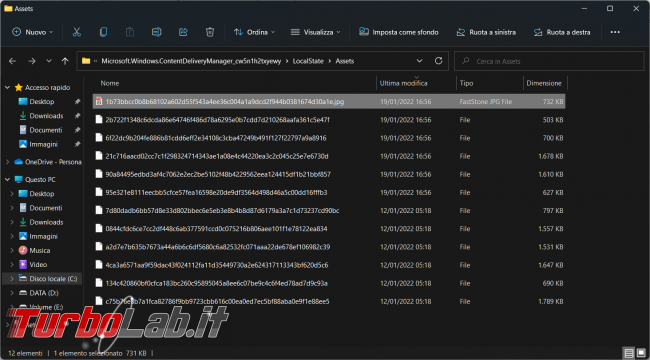
Task: Open Desktop under Accesso rapido
Action: [41, 102]
